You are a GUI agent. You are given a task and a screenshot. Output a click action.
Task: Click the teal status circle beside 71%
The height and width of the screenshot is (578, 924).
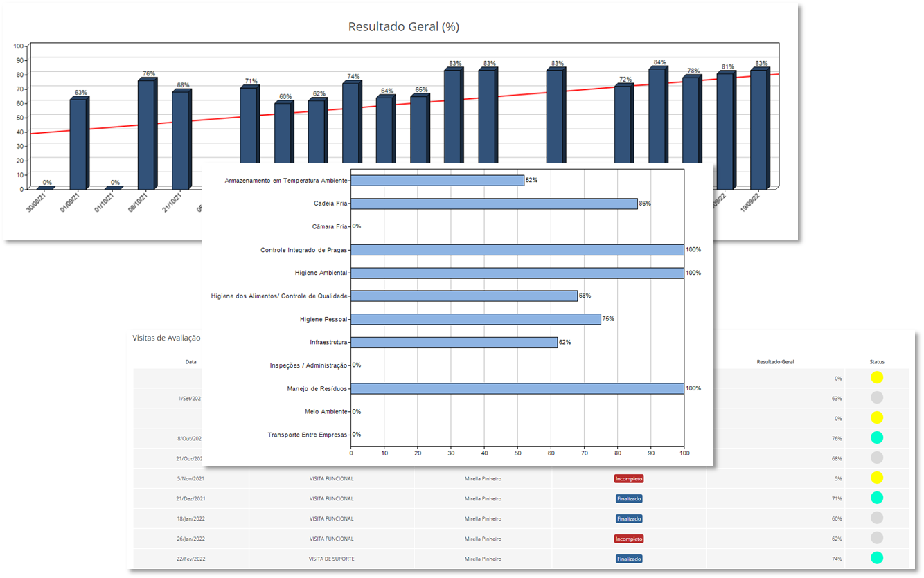[877, 498]
